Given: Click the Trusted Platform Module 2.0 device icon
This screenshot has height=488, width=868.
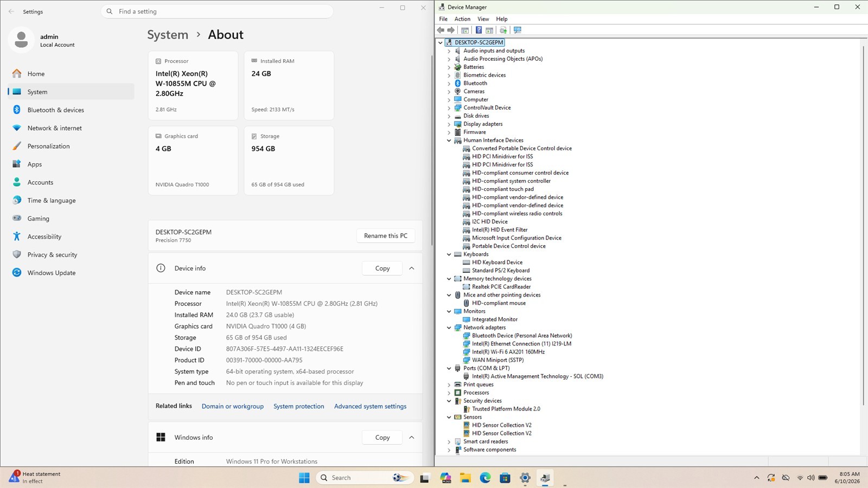Looking at the screenshot, I should (467, 409).
